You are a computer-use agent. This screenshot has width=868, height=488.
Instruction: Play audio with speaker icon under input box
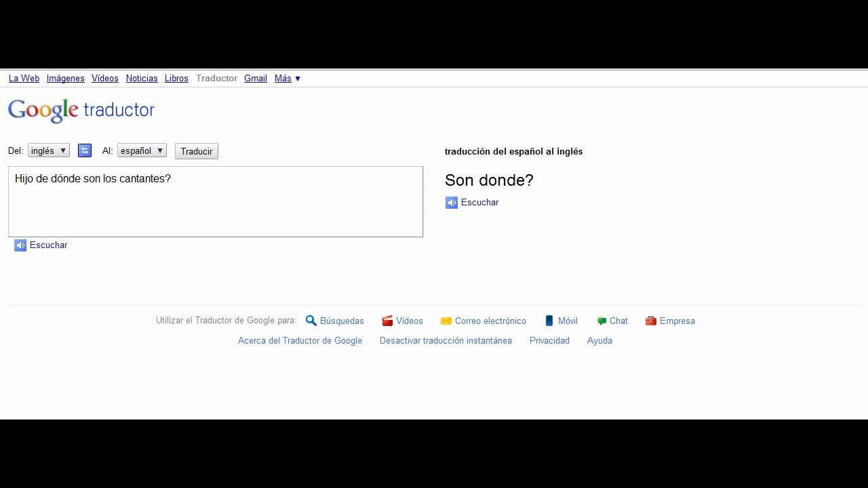(x=20, y=245)
